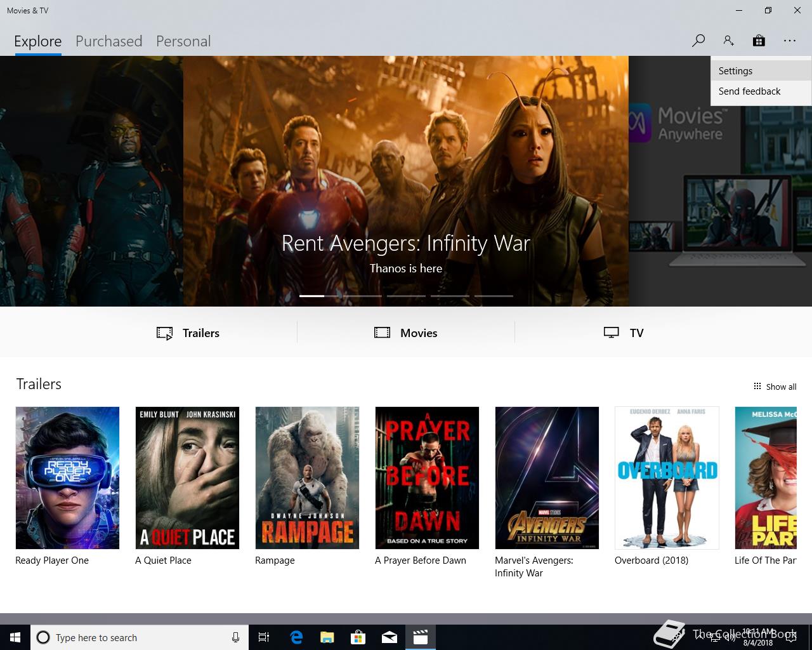Viewport: 812px width, 650px height.
Task: Open File Explorer from the taskbar
Action: (327, 637)
